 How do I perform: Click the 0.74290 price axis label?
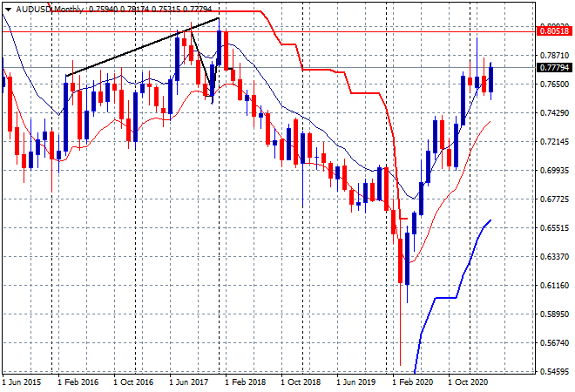tap(554, 113)
